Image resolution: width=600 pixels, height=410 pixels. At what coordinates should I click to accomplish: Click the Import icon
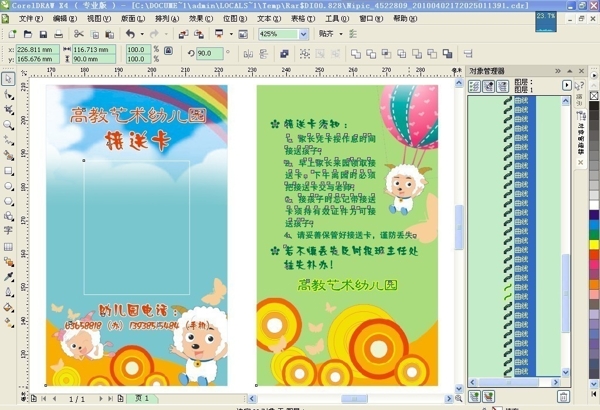click(x=183, y=34)
